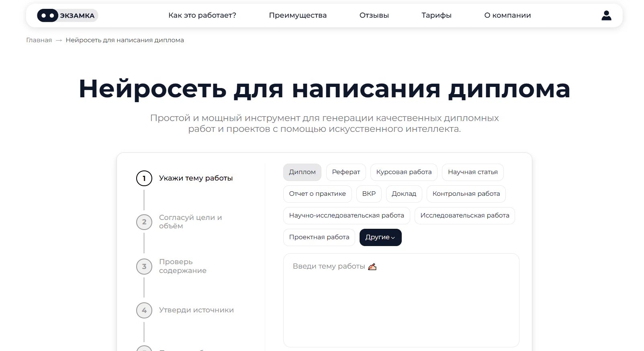Select Отчет о практике chip
The height and width of the screenshot is (351, 644).
click(317, 194)
